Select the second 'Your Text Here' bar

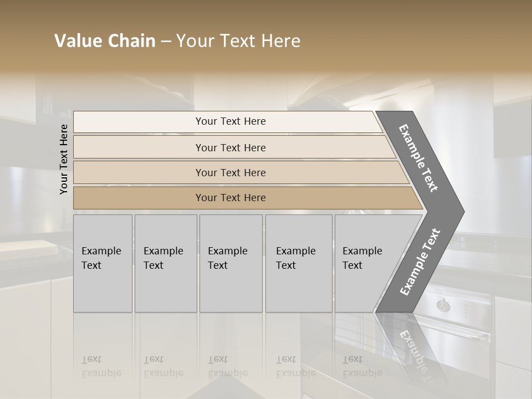point(230,147)
